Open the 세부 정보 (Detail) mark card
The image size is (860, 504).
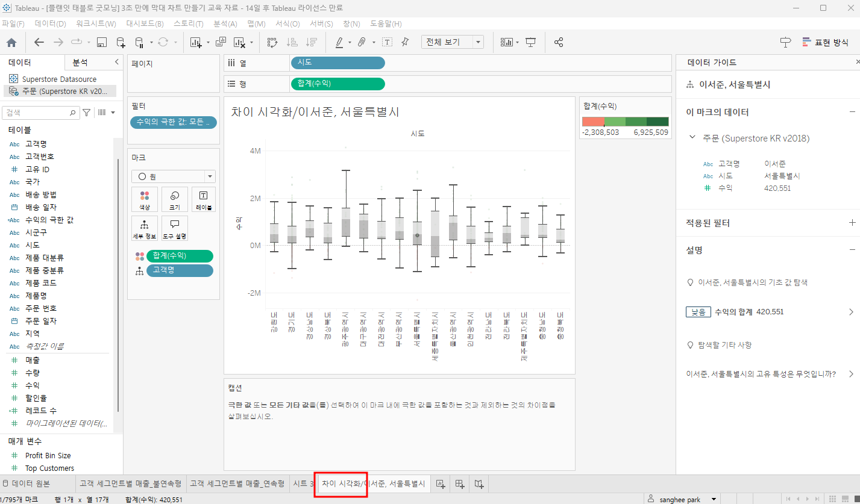[145, 228]
